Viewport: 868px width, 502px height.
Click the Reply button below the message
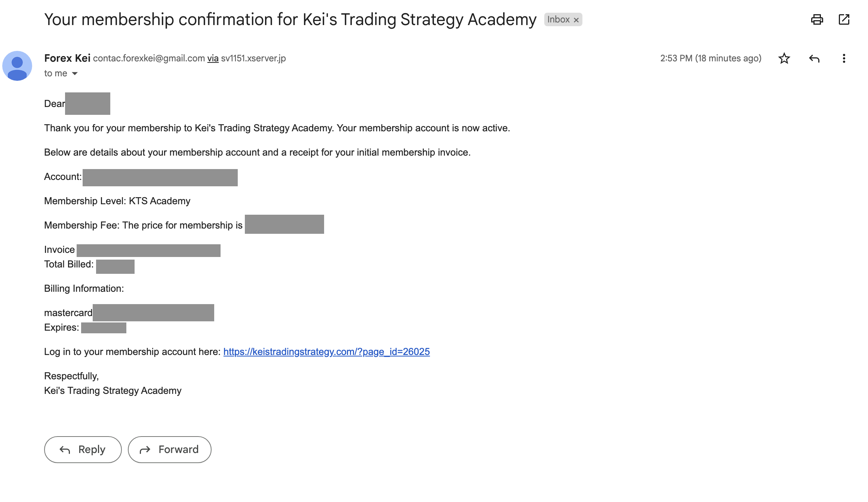83,449
